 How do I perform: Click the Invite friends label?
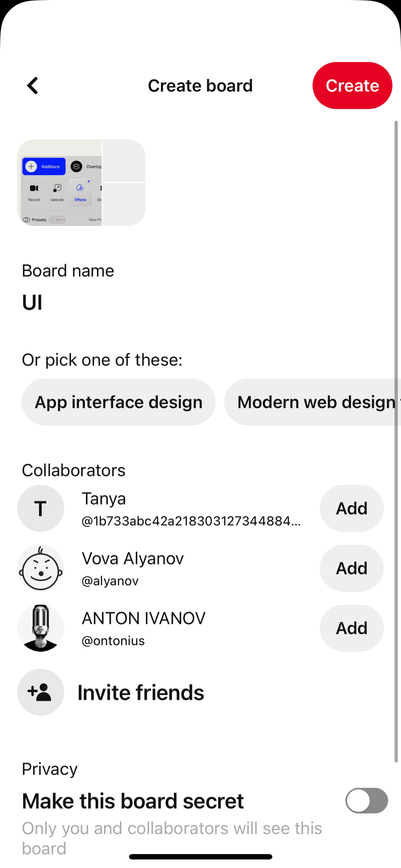coord(141,693)
